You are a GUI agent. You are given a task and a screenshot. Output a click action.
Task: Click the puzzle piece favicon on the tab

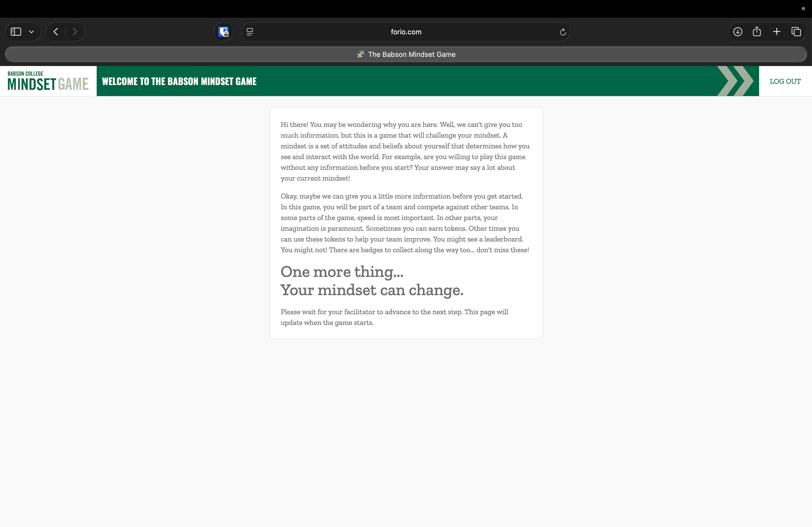tap(360, 54)
